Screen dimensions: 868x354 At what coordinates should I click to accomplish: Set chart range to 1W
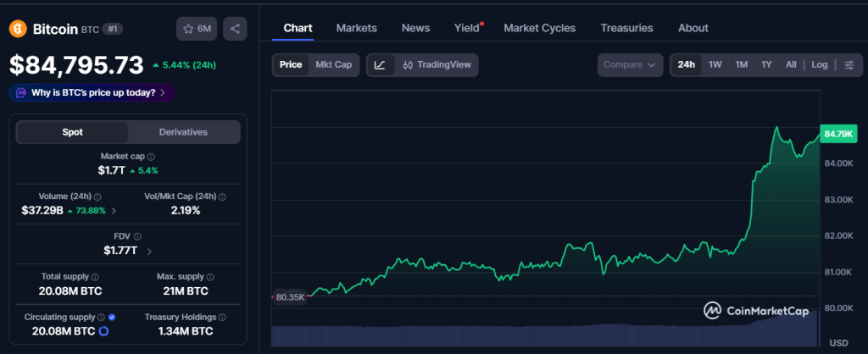[715, 64]
